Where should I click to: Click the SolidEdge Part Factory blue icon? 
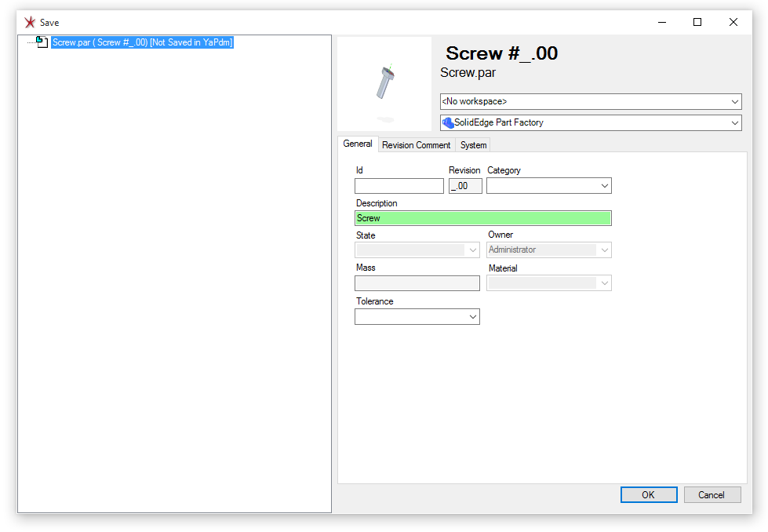pyautogui.click(x=448, y=122)
